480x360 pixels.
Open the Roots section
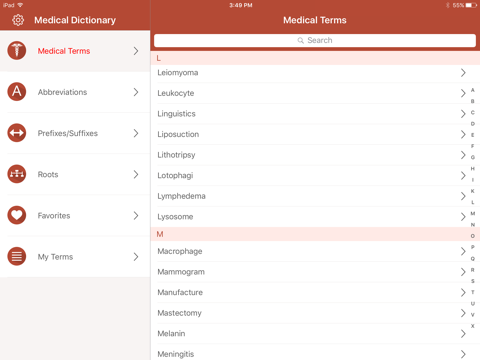pos(75,174)
